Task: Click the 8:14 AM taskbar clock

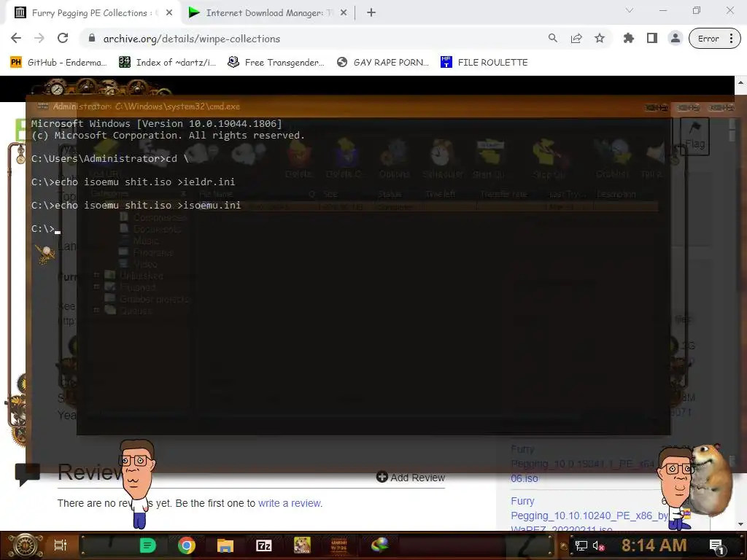Action: (x=654, y=545)
